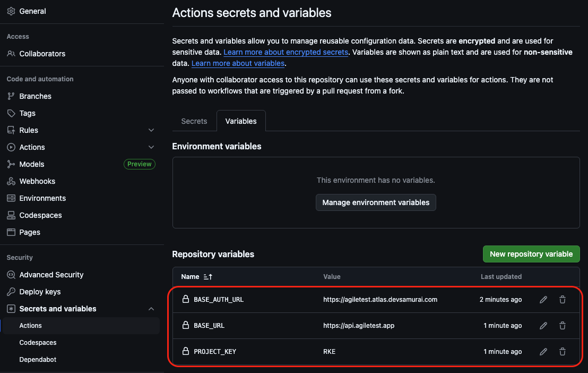
Task: Switch to the Secrets tab
Action: pos(194,121)
